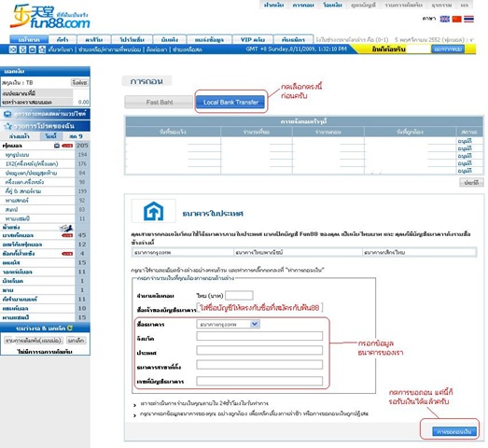Click the province input field
Viewport: 488px width, 448px height.
[x=259, y=336]
